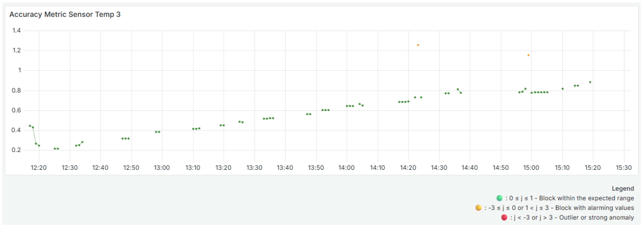Viewport: 644px width, 228px height.
Task: Click the Legend heading text
Action: coord(623,189)
